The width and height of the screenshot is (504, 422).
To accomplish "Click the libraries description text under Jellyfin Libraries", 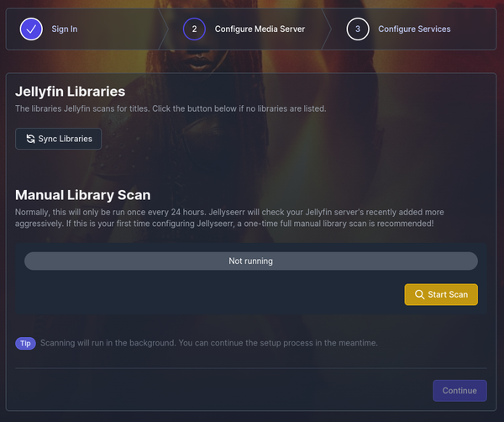I will [x=170, y=109].
